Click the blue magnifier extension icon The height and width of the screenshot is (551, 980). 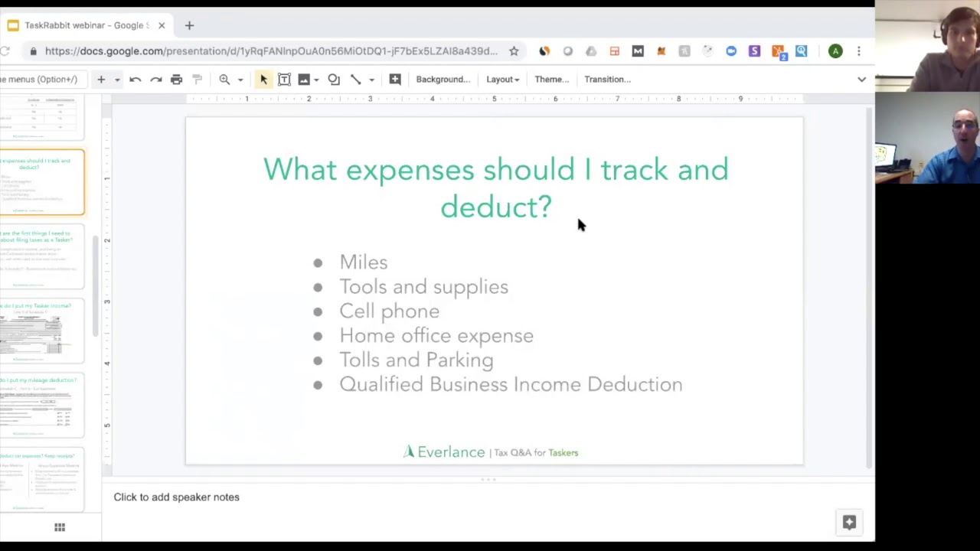tap(802, 51)
